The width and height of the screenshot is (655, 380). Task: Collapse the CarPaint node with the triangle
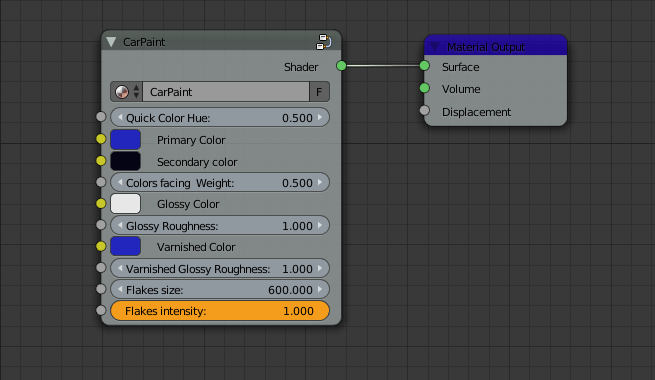click(x=111, y=42)
